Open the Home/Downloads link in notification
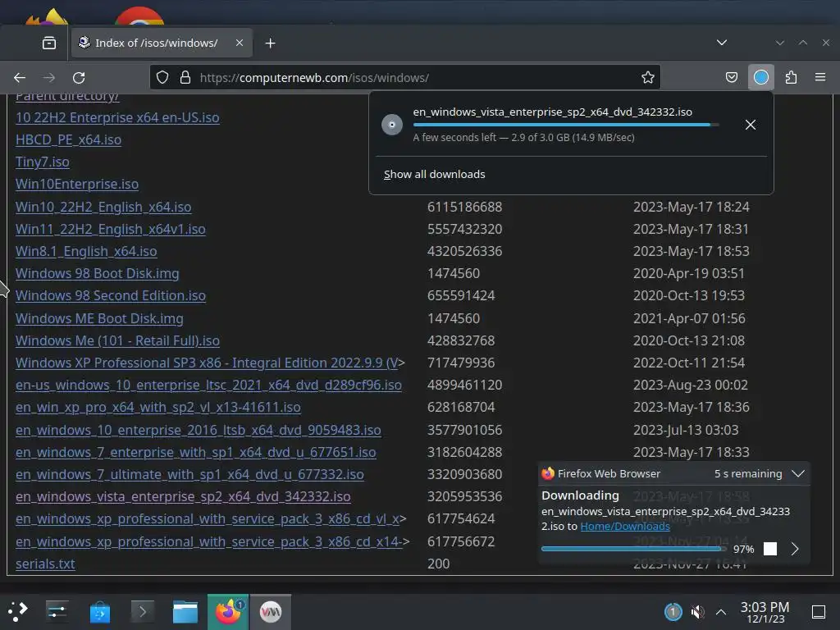The width and height of the screenshot is (840, 630). pyautogui.click(x=624, y=526)
